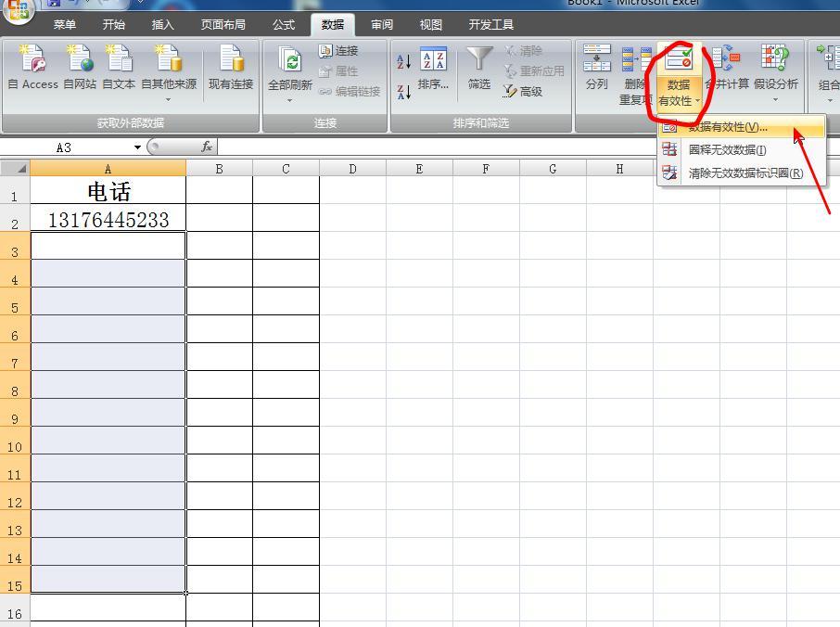Click the Name Box showing A3

click(x=64, y=147)
